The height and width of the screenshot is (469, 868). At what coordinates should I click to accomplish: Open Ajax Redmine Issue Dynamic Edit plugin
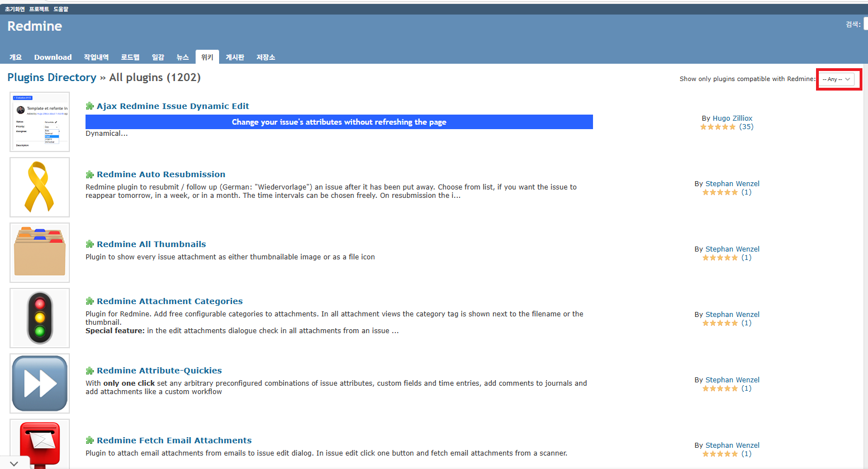point(173,106)
